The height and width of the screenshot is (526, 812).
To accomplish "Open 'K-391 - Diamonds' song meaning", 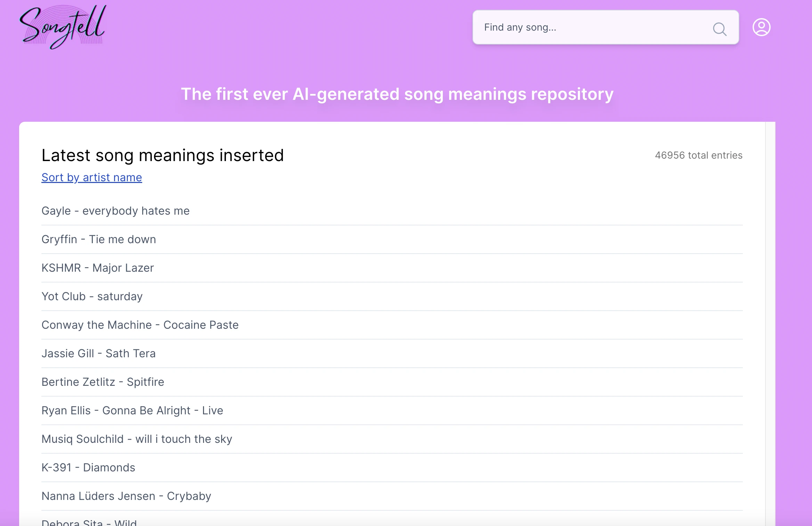I will click(89, 467).
